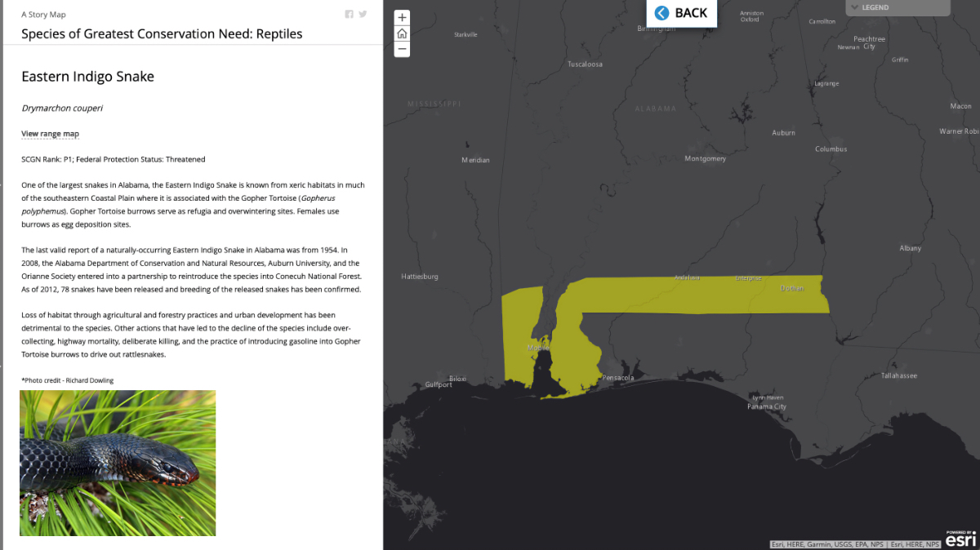Screen dimensions: 980x550
Task: Select the zoom out tool on the map
Action: tap(402, 49)
